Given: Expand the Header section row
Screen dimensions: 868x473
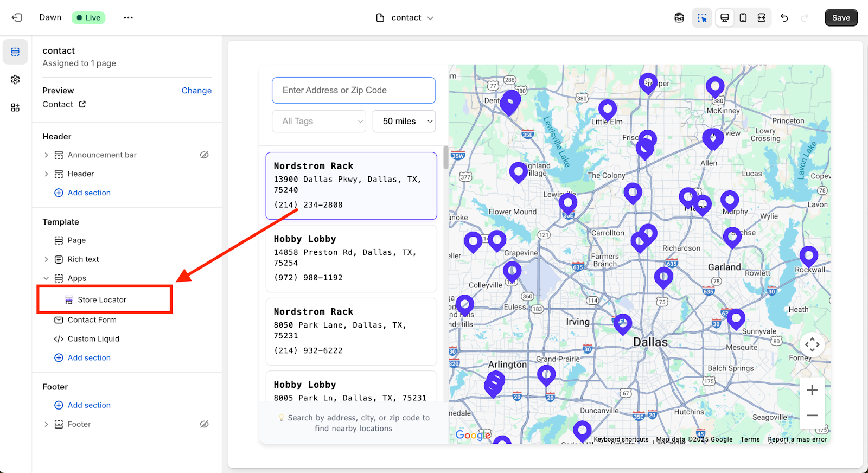Looking at the screenshot, I should point(46,174).
